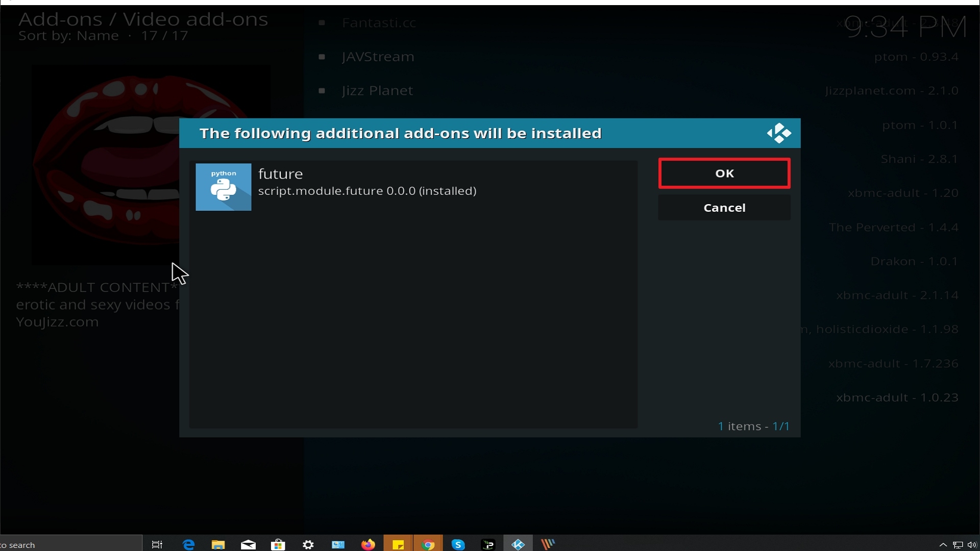
Task: Click the 'future' add-on name text
Action: [x=281, y=174]
